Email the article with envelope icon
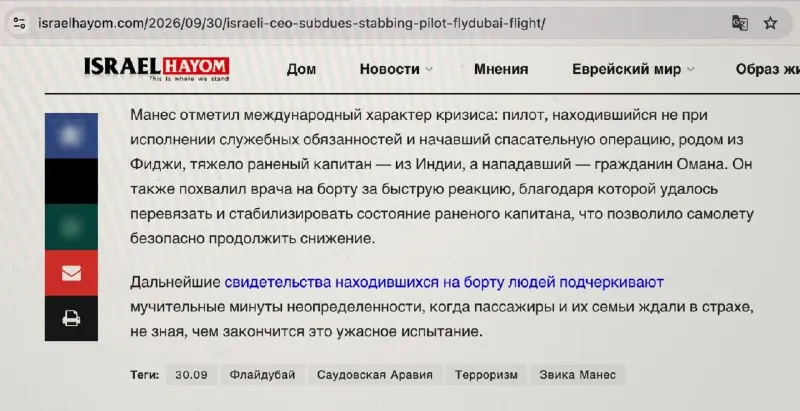 tap(71, 273)
